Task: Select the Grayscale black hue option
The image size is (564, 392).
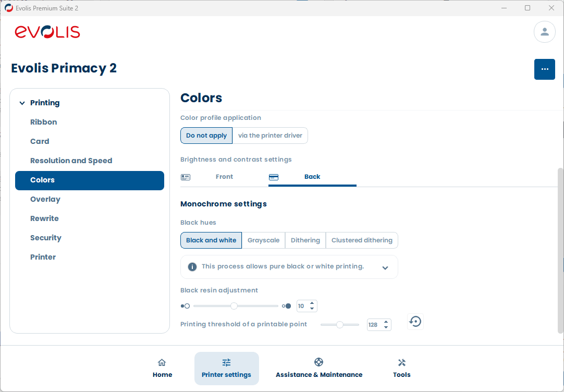Action: point(263,240)
